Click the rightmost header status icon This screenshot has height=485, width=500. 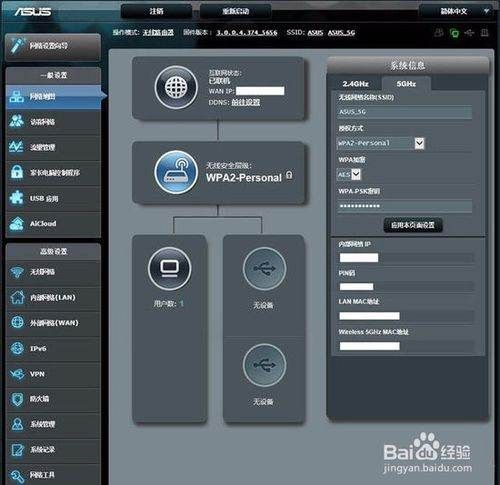[484, 33]
